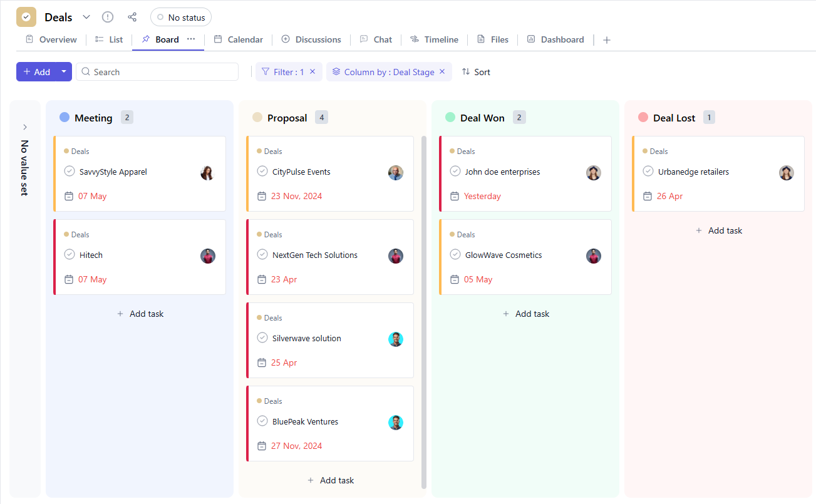This screenshot has height=504, width=816.
Task: Click the Deal Won green color dot
Action: point(450,118)
